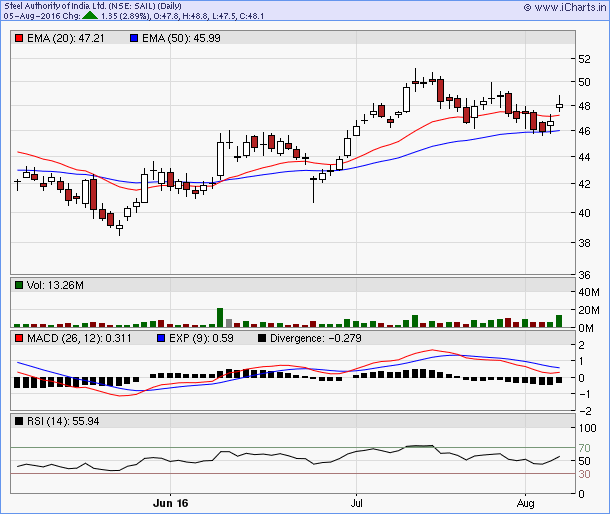Click the RSI 30 oversold level label

pyautogui.click(x=584, y=474)
